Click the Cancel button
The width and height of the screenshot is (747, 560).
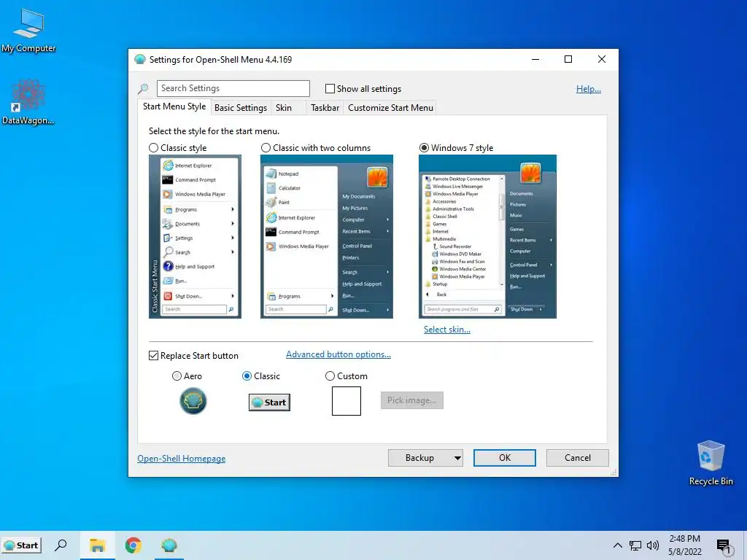coord(578,458)
